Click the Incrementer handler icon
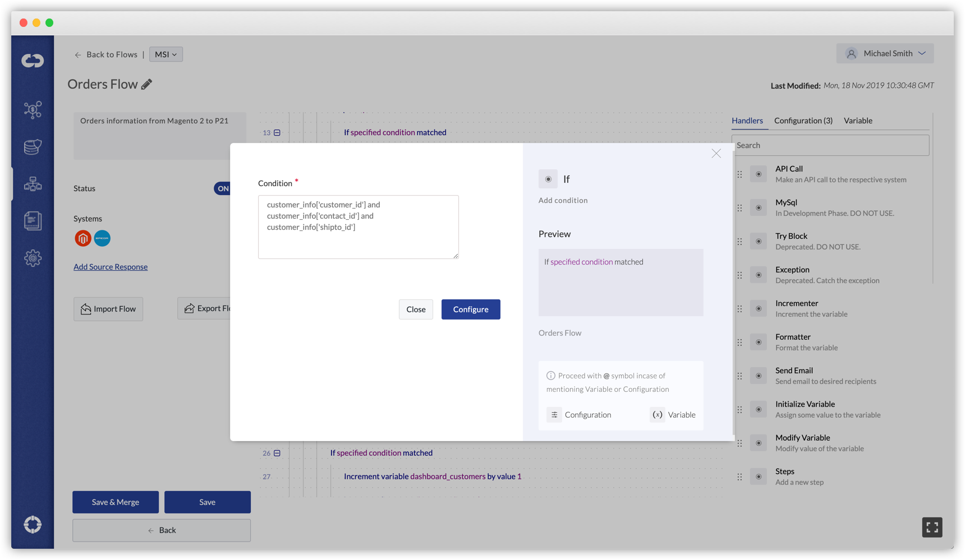965x560 pixels. point(759,309)
